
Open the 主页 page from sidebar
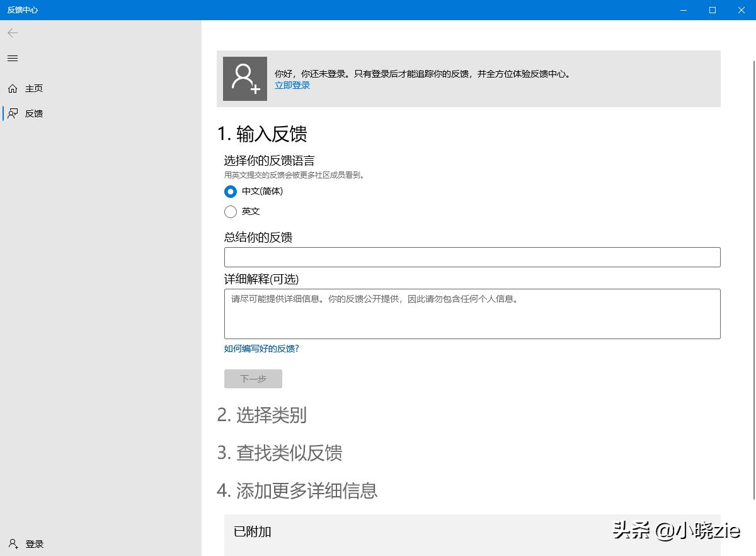33,88
